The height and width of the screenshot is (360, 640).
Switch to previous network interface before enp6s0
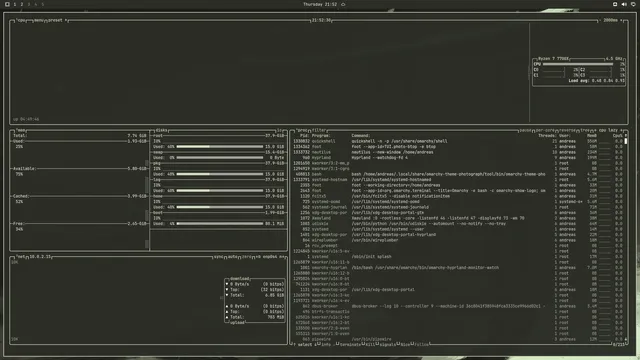coord(258,257)
